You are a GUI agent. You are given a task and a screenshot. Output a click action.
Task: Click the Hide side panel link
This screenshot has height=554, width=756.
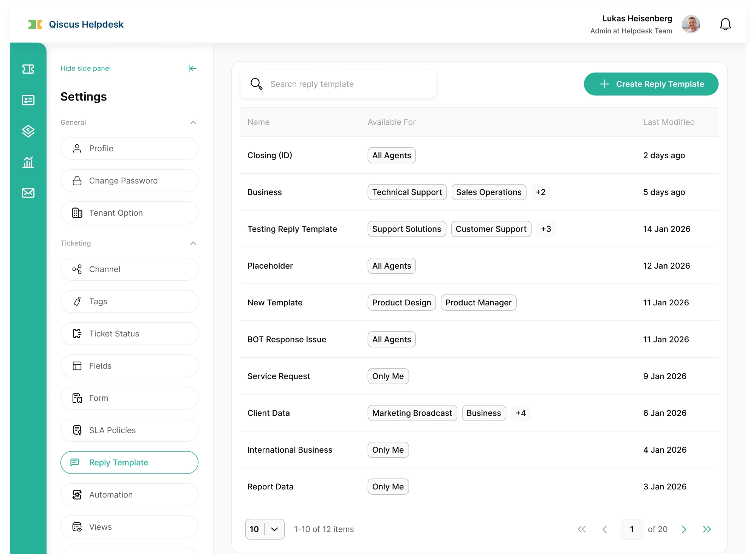point(85,68)
